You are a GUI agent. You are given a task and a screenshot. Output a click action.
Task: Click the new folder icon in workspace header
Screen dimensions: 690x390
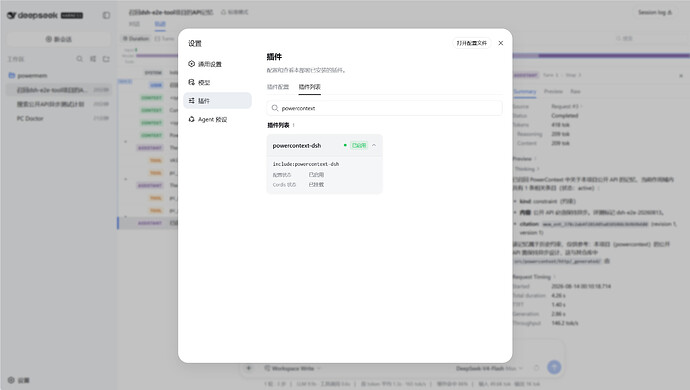(106, 59)
